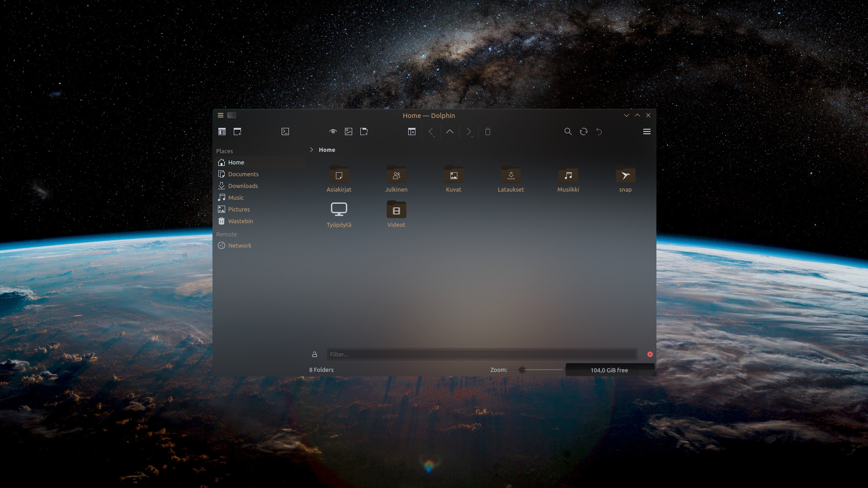Click the 8 Folders status text

[x=321, y=370]
